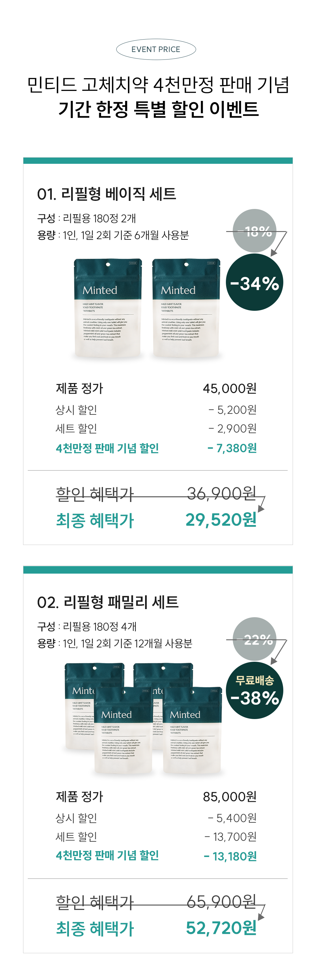Click the 01. 리필형 베이직 세트 heading
This screenshot has height=980, width=312.
(107, 194)
